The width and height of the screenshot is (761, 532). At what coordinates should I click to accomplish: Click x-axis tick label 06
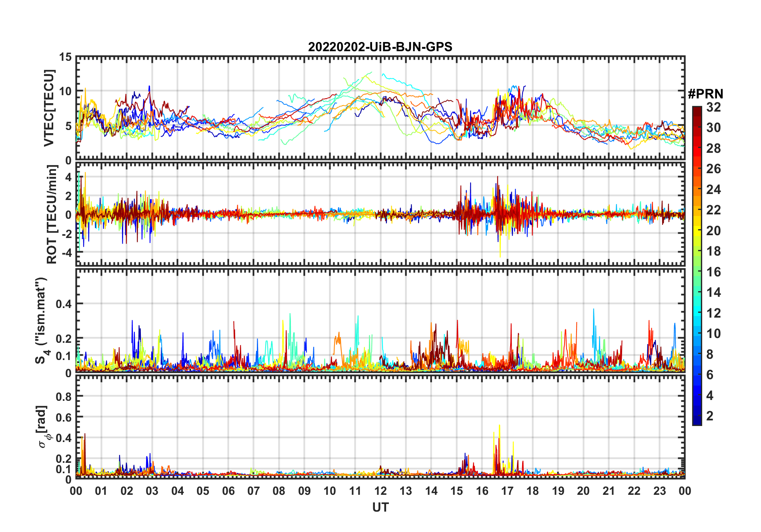(228, 491)
